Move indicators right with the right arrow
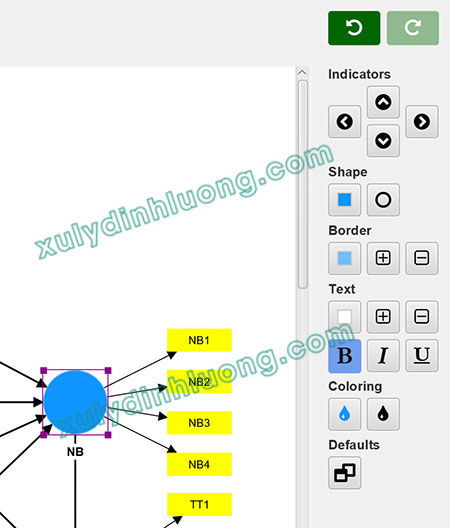This screenshot has width=450, height=528. point(422,122)
